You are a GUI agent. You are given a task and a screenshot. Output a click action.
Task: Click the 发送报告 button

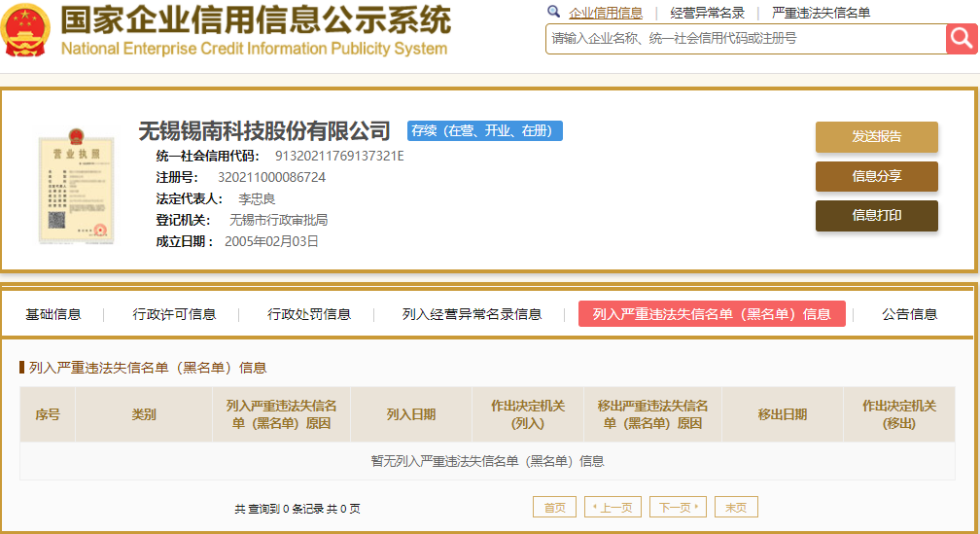(x=876, y=136)
